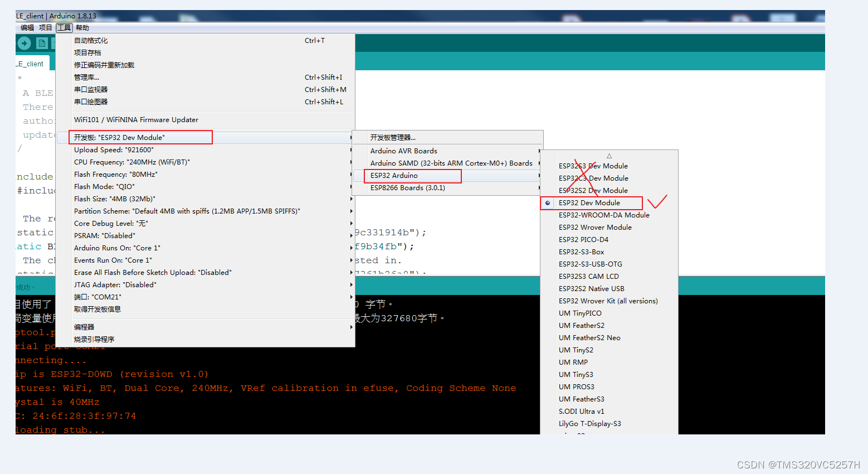868x474 pixels.
Task: Expand the Flash Size "4MB" submenu
Action: point(206,199)
